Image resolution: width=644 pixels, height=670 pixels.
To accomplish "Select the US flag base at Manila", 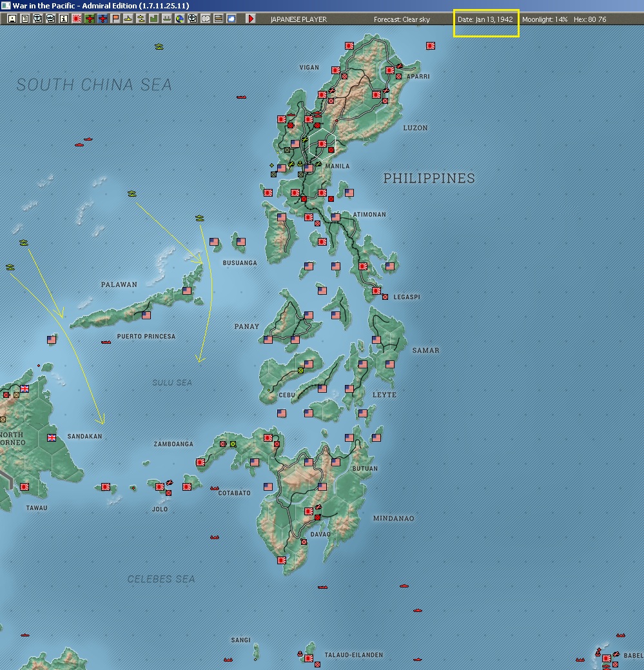I will [x=309, y=168].
